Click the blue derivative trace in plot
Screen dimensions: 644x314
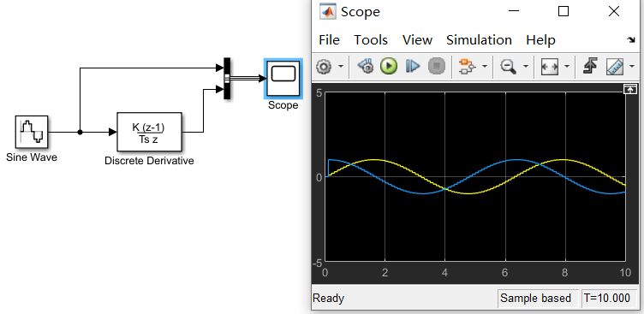(x=423, y=193)
